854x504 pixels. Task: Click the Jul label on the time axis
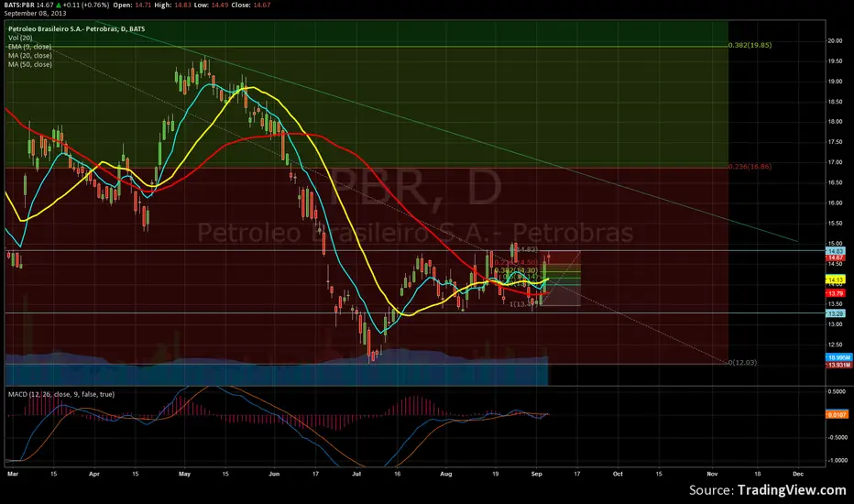(x=356, y=474)
